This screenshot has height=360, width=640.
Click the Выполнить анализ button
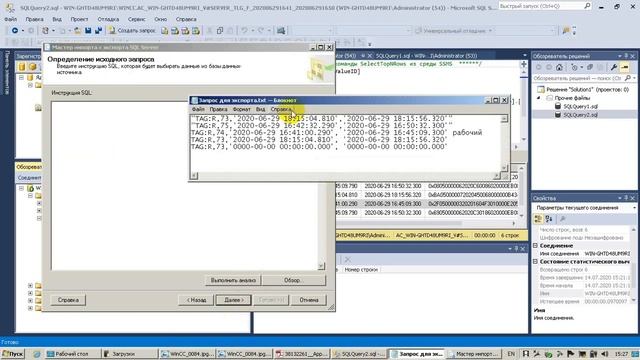233,280
